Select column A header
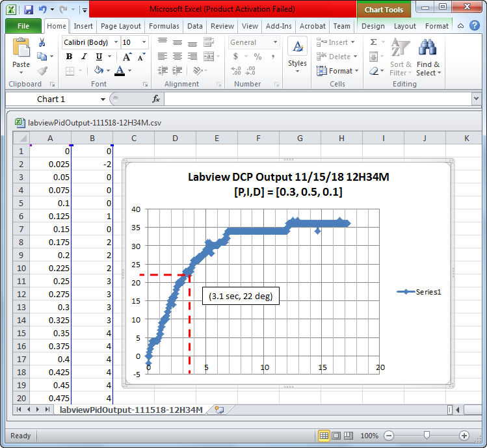Image resolution: width=487 pixels, height=448 pixels. point(50,138)
